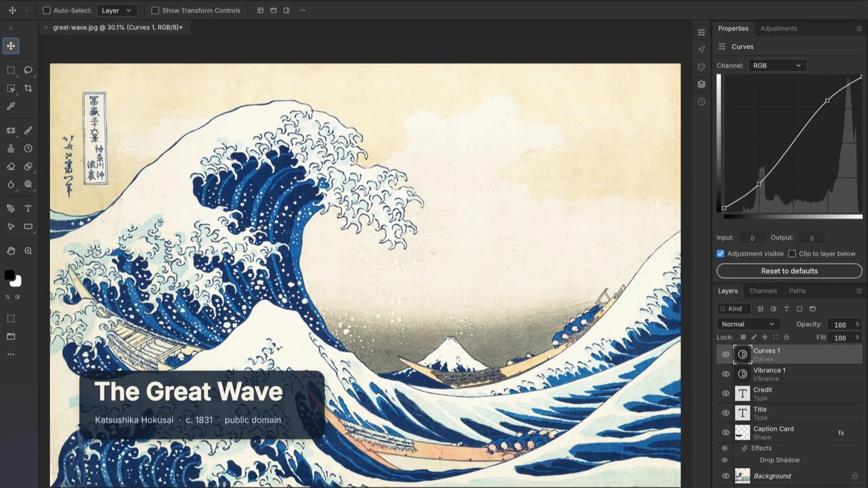Click the Curves Input value field

coord(752,238)
